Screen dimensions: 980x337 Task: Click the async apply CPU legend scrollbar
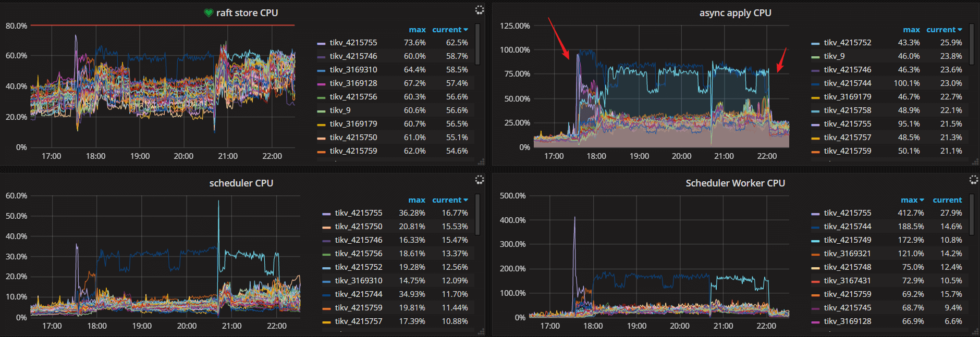pyautogui.click(x=972, y=44)
